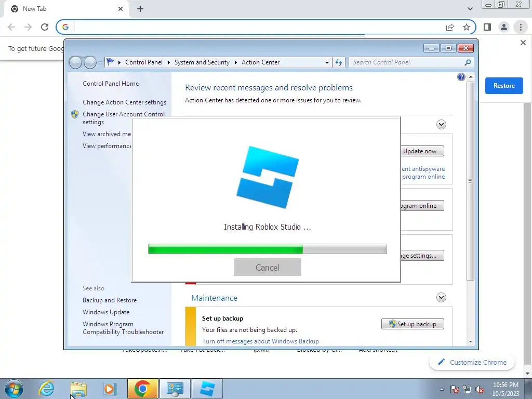Click the Set up backup button

(413, 324)
